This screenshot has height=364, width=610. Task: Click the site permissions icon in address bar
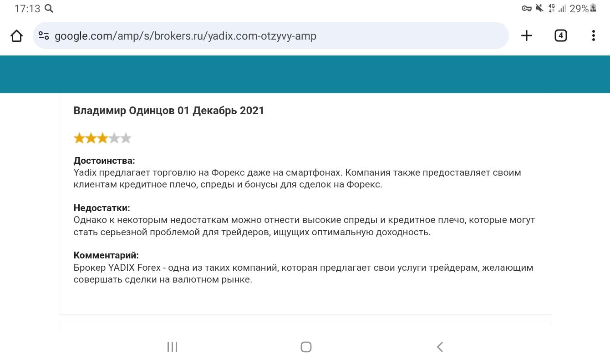tap(44, 35)
